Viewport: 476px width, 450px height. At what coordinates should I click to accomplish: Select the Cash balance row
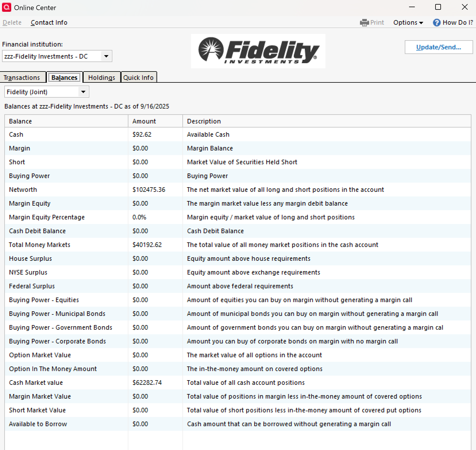[238, 134]
